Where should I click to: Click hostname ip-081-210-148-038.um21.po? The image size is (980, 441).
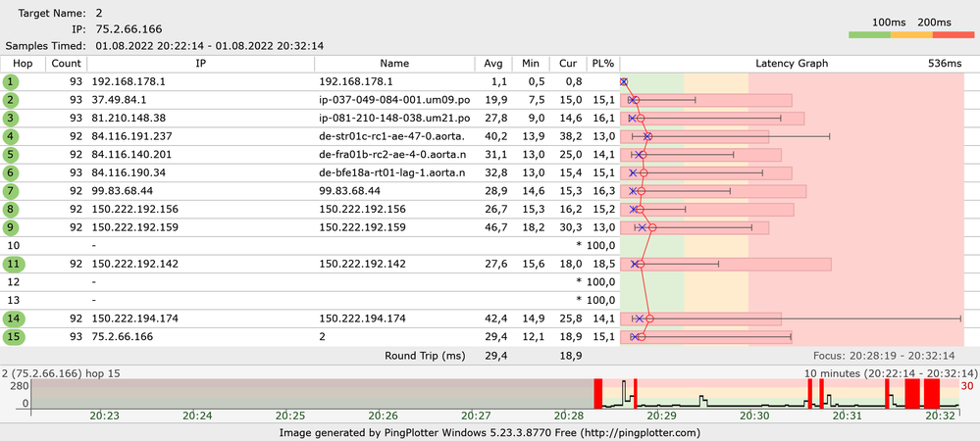(394, 118)
